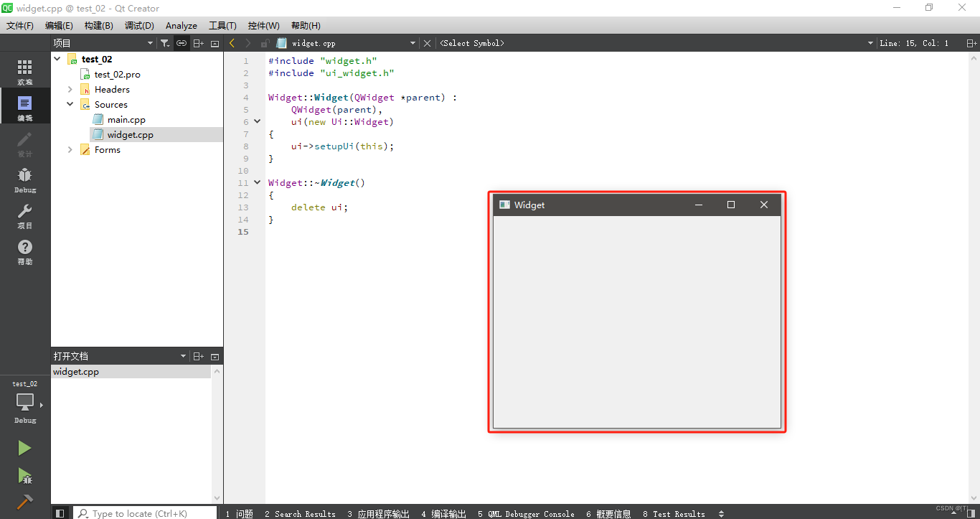Open the 项目 view dropdown
This screenshot has width=980, height=519.
pyautogui.click(x=150, y=43)
